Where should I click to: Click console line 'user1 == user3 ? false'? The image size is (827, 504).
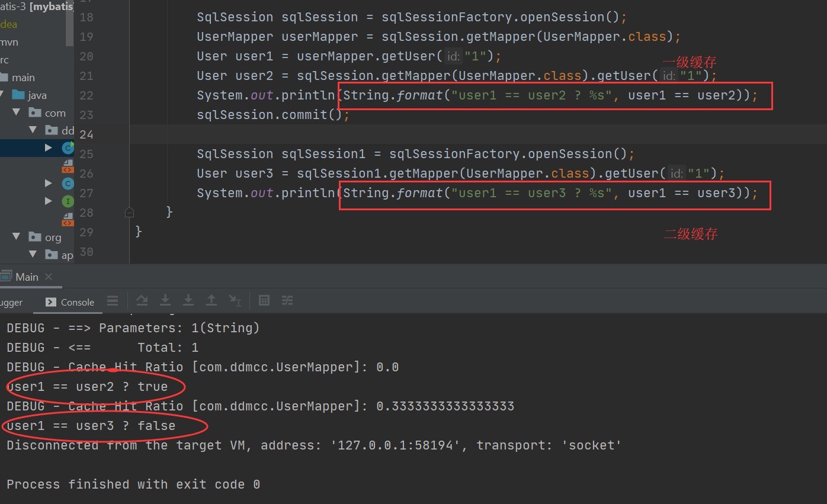tap(91, 426)
